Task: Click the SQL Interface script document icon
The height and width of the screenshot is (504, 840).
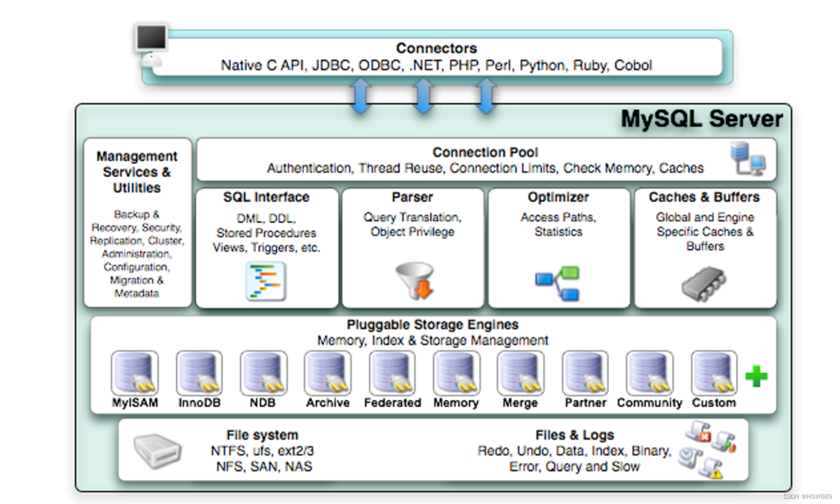Action: coord(266,281)
